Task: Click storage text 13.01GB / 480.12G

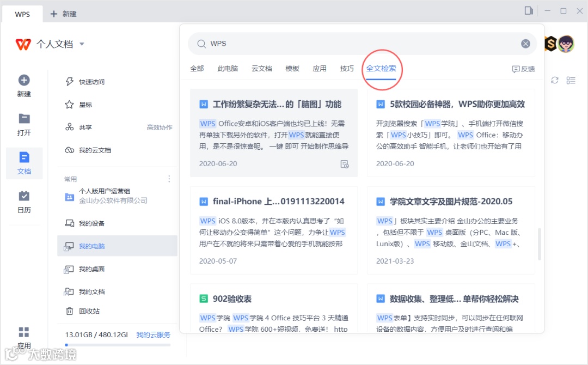Action: pos(97,334)
